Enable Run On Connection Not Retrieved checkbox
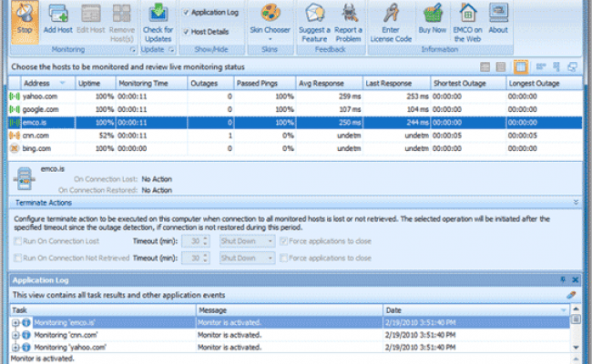The width and height of the screenshot is (592, 364). [x=17, y=258]
